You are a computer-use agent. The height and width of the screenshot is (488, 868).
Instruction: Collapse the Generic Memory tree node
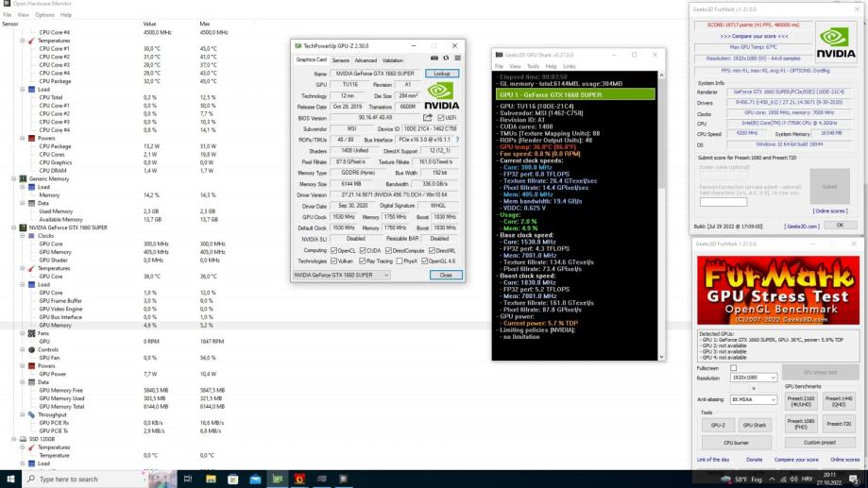click(14, 179)
